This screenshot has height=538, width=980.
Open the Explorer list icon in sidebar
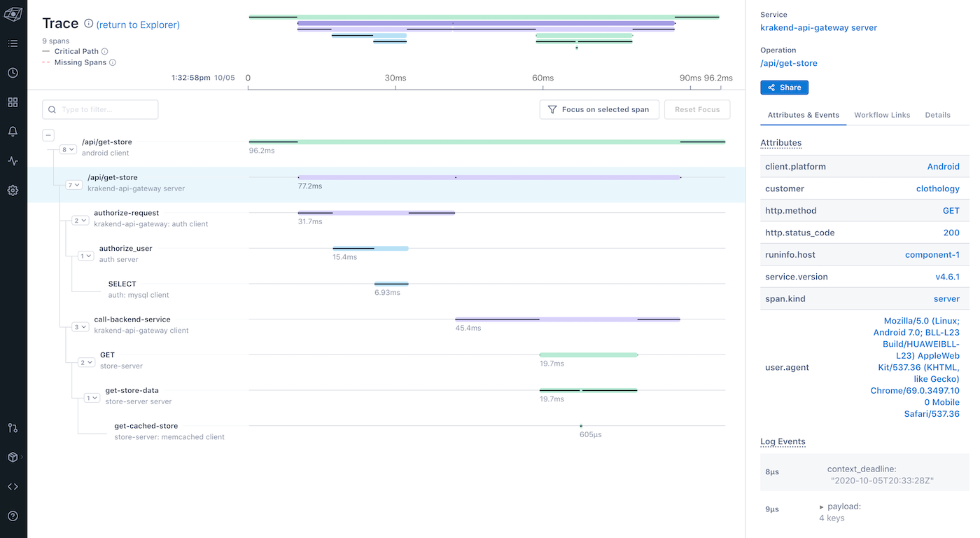[x=13, y=43]
